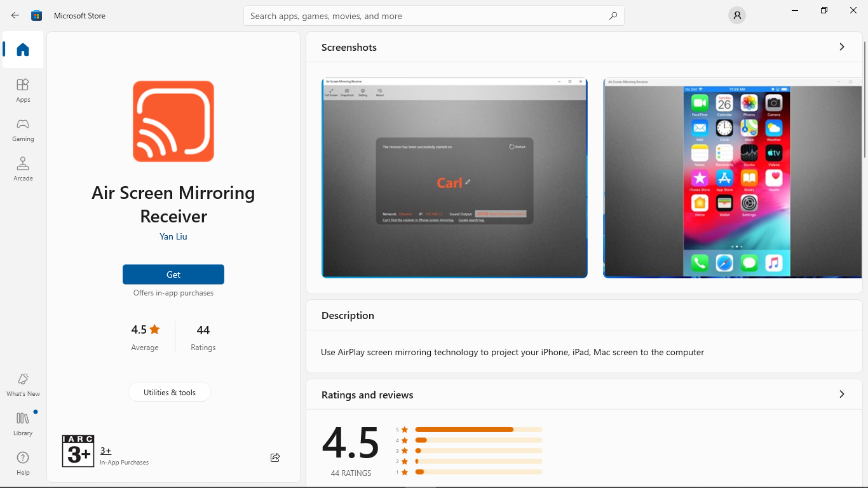
Task: Open the Apps section
Action: 23,90
